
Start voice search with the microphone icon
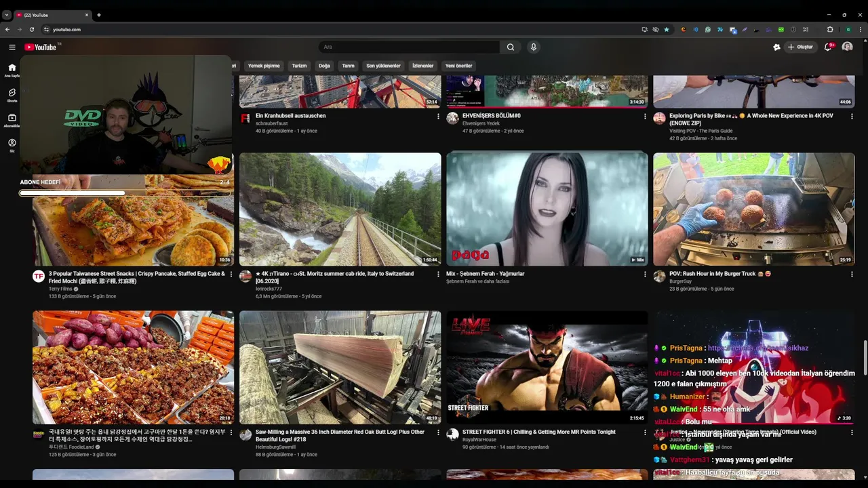pos(534,47)
